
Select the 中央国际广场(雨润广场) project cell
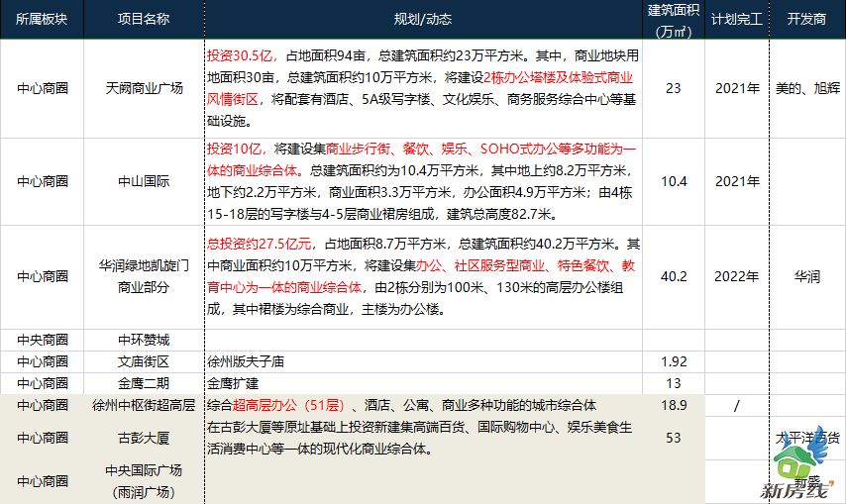(144, 481)
